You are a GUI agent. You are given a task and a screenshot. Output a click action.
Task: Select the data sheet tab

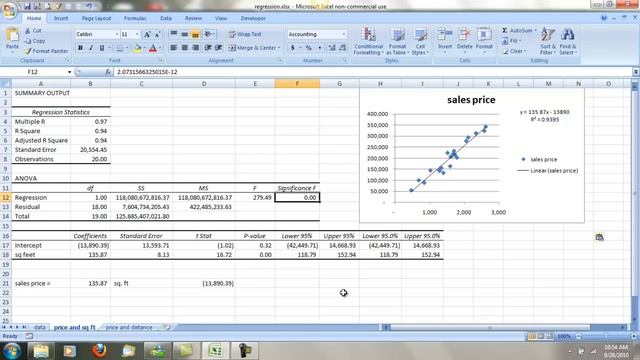[x=40, y=327]
